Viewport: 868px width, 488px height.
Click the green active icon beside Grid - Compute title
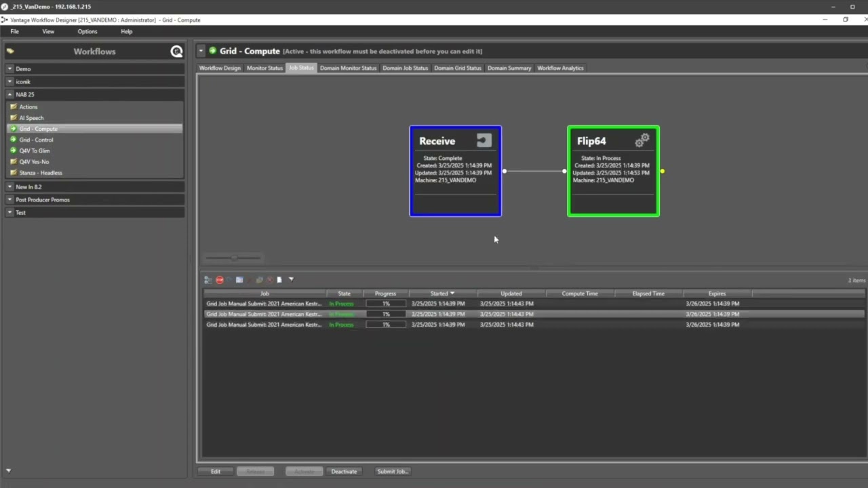click(212, 51)
